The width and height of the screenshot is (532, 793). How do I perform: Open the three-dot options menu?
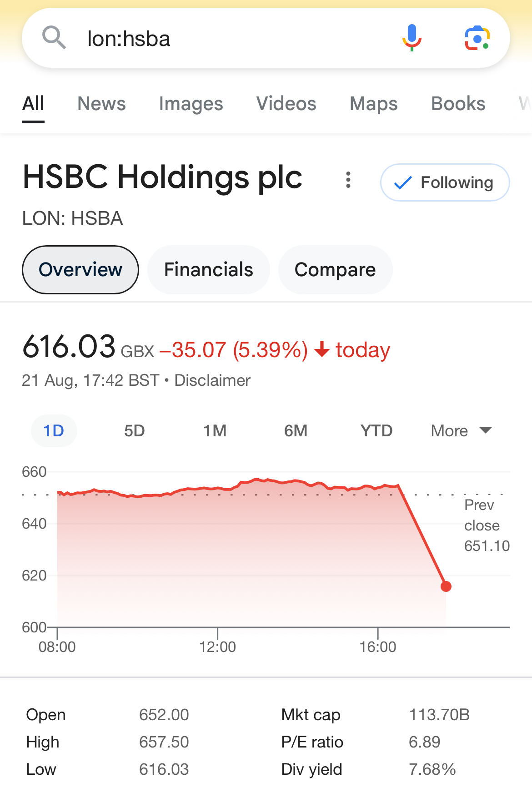[x=348, y=180]
